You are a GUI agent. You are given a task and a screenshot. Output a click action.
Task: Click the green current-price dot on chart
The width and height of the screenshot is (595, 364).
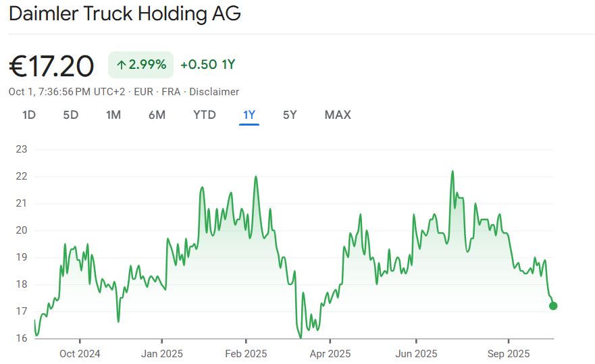coord(554,306)
